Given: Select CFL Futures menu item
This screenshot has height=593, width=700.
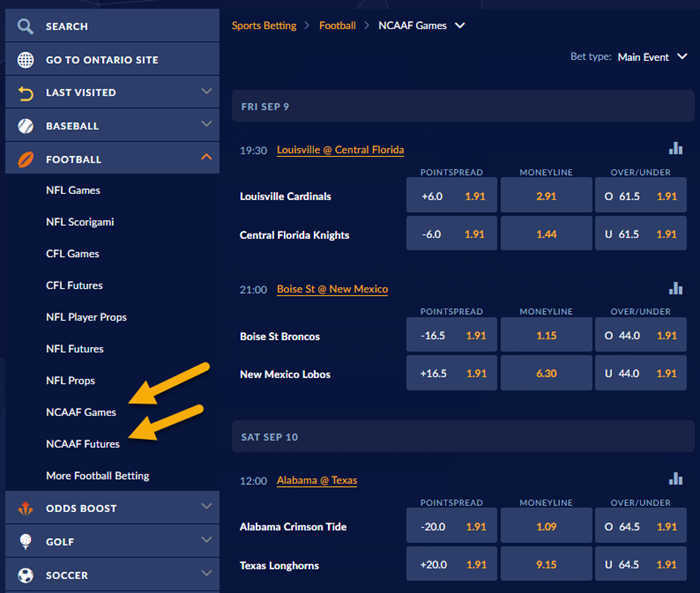Looking at the screenshot, I should coord(74,285).
